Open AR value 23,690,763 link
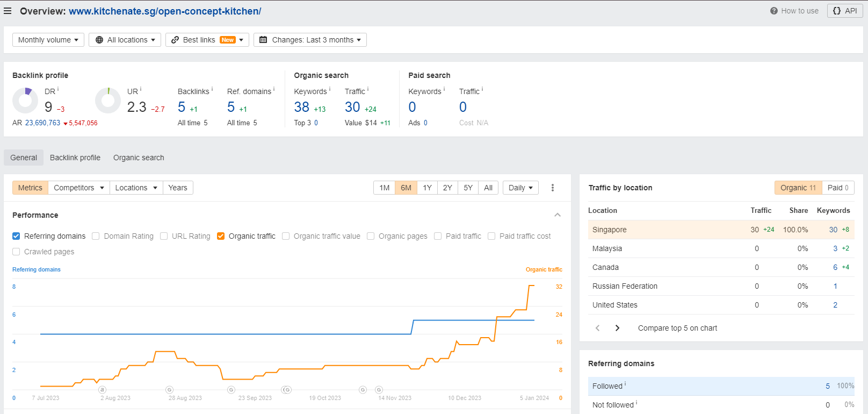Image resolution: width=868 pixels, height=414 pixels. [42, 123]
